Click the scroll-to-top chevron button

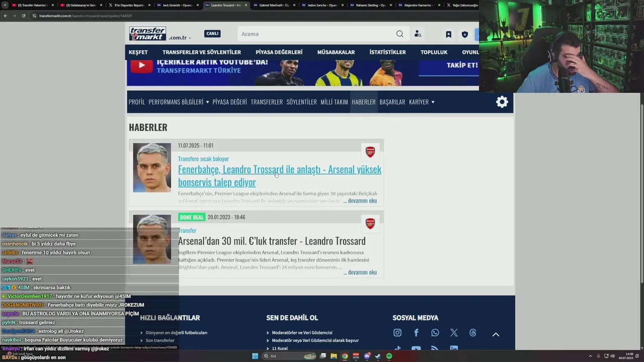click(496, 334)
